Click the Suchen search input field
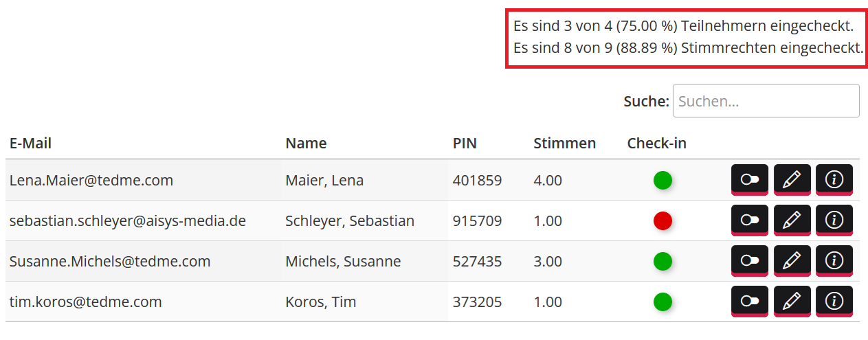 pyautogui.click(x=766, y=101)
